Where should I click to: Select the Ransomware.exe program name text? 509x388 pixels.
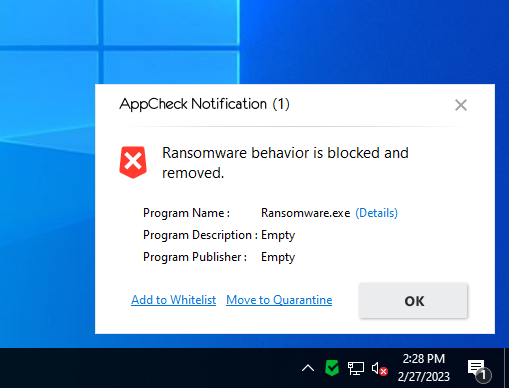305,213
